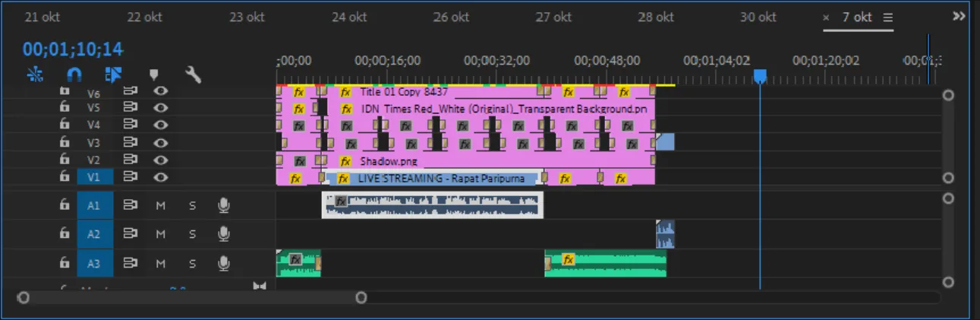This screenshot has width=980, height=320.
Task: Click fx badge on Shadow.png clip
Action: 345,161
